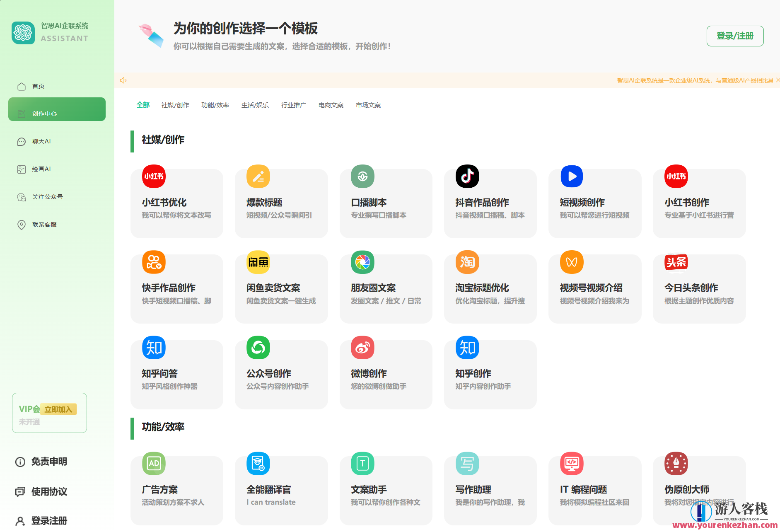Click the 快手作品创作 Kuaishou icon
This screenshot has width=780, height=532.
click(153, 262)
